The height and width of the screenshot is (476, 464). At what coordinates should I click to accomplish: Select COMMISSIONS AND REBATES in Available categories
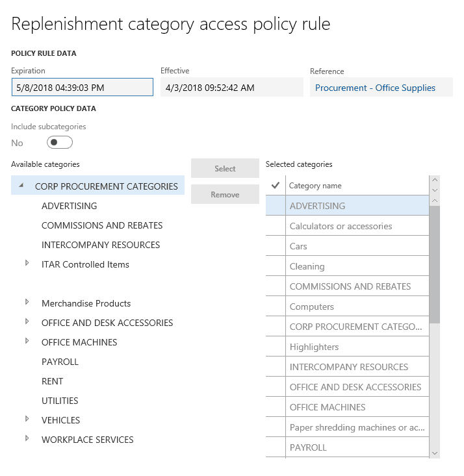point(102,225)
